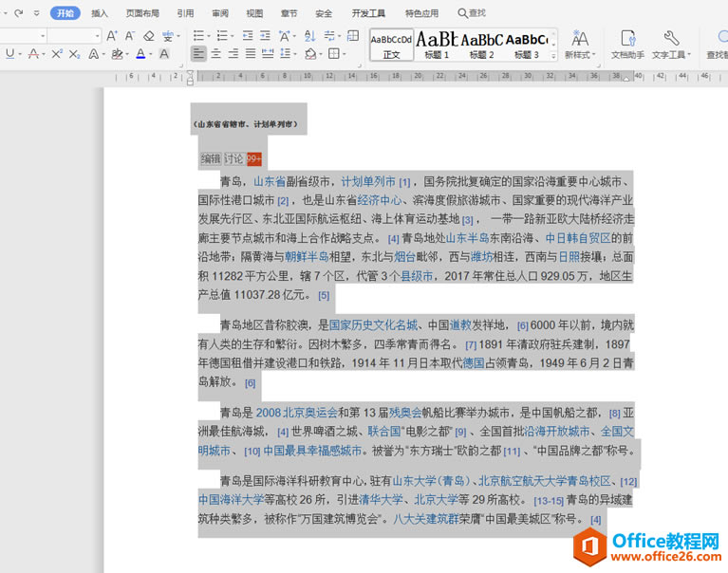Screen dimensions: 728x573
Task: Toggle underline formatting
Action: click(x=9, y=54)
